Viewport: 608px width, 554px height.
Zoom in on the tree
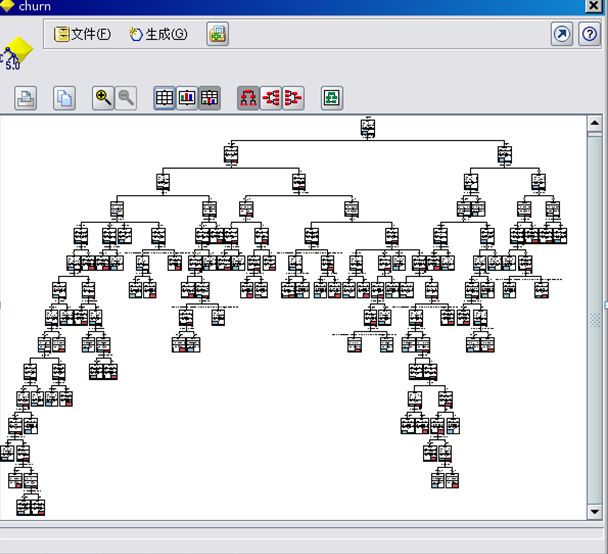click(103, 98)
